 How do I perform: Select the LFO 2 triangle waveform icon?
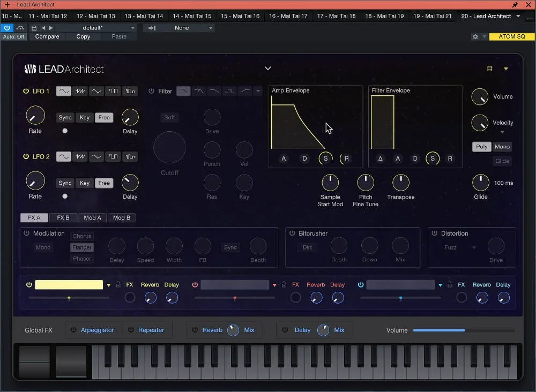point(96,157)
